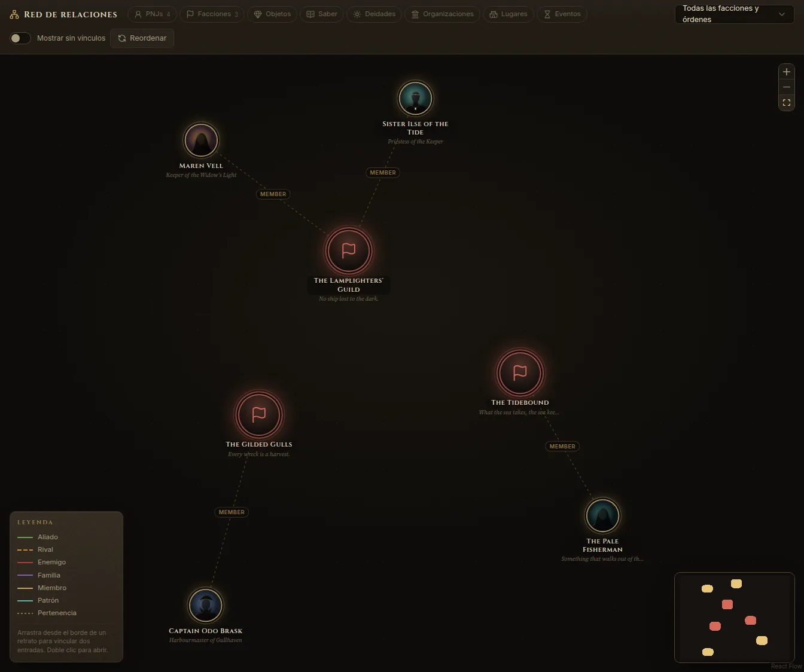Click the minimap overview panel
Viewport: 804px width, 672px height.
point(735,618)
